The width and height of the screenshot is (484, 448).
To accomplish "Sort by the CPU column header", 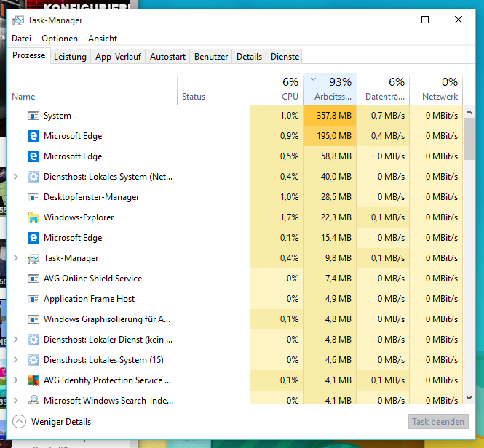I will click(277, 89).
